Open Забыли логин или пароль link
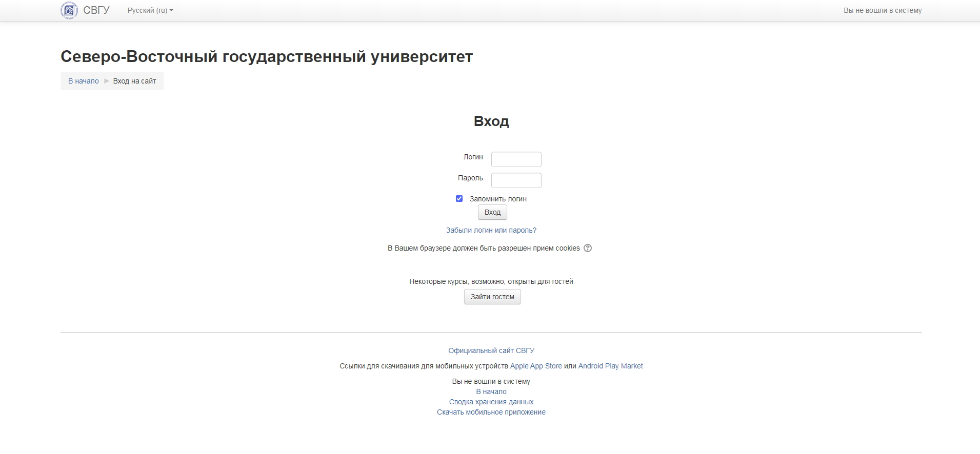 [x=491, y=230]
